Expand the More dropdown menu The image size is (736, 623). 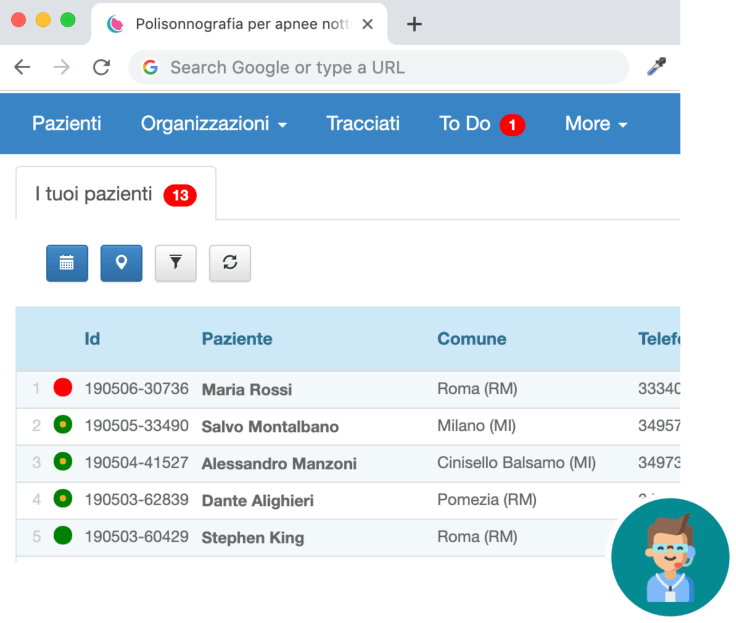click(x=596, y=124)
